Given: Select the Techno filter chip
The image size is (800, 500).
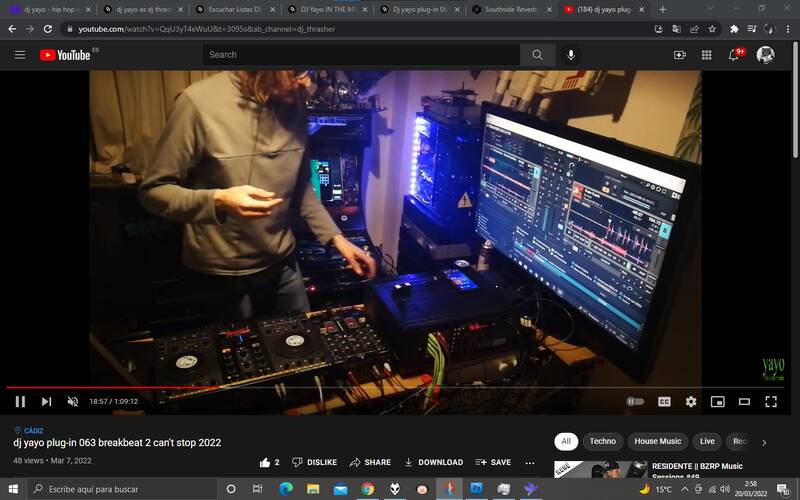Looking at the screenshot, I should 602,441.
